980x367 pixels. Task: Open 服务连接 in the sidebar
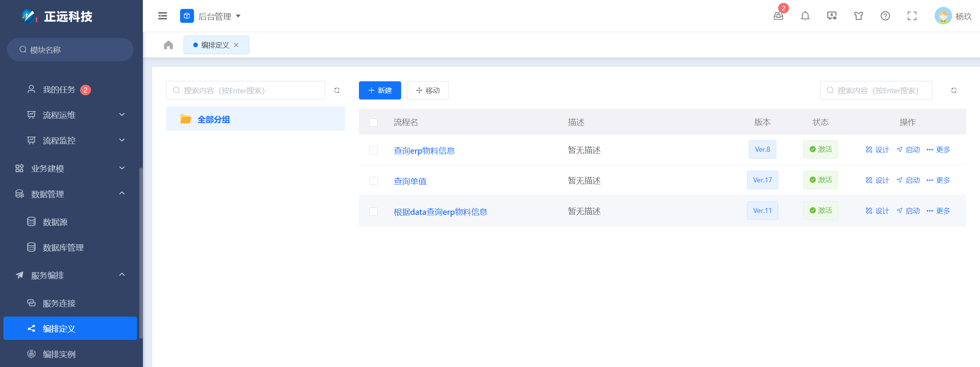(59, 303)
